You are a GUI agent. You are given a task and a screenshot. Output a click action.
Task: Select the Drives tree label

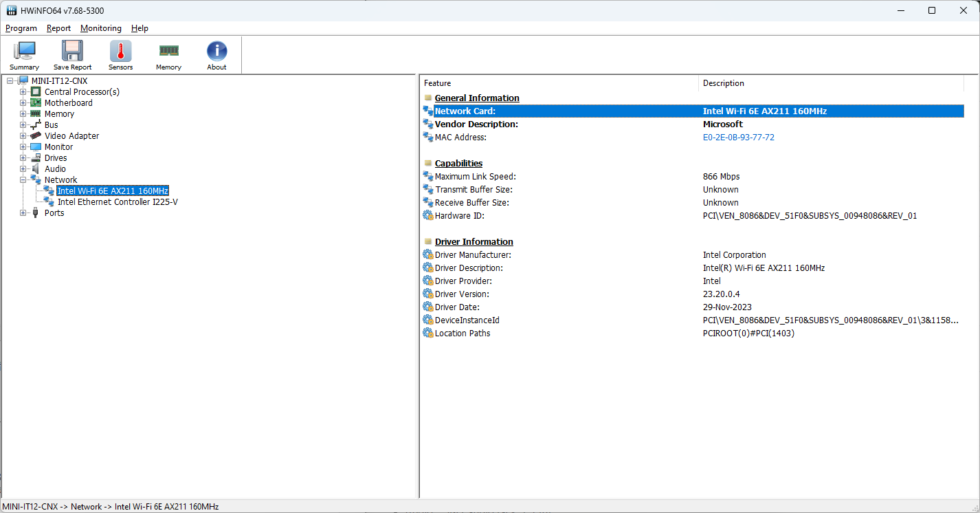coord(56,157)
